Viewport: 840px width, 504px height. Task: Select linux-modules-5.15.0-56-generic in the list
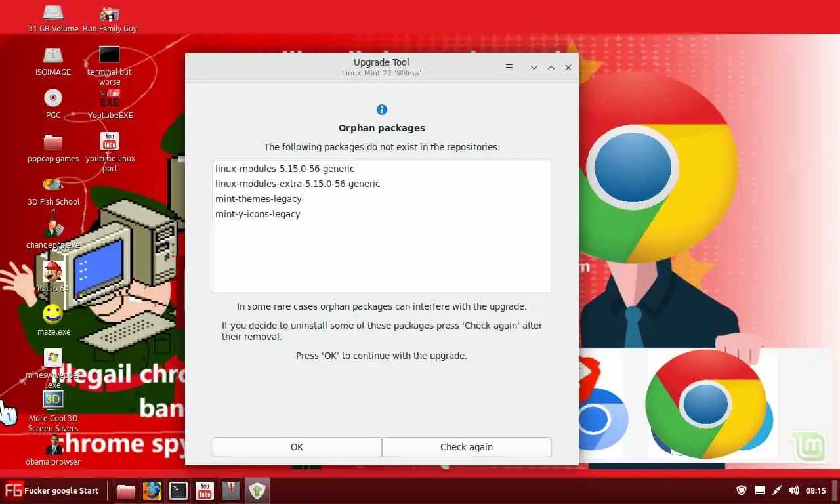381,169
